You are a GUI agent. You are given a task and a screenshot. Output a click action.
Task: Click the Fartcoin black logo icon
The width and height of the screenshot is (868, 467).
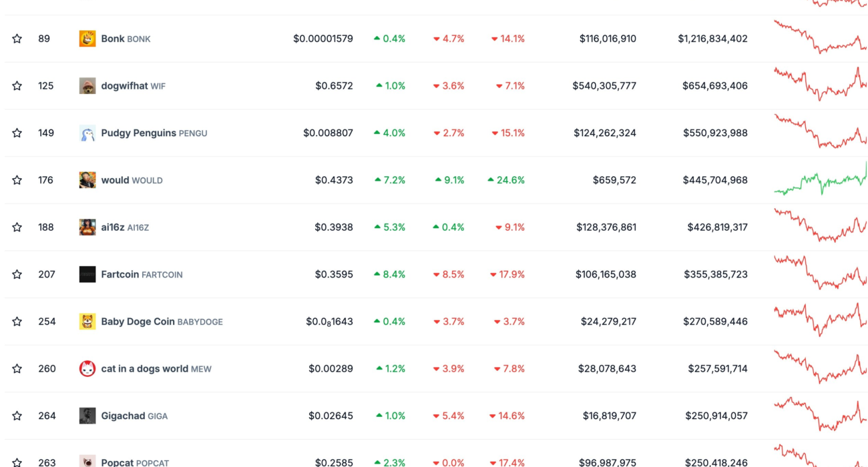pos(87,274)
